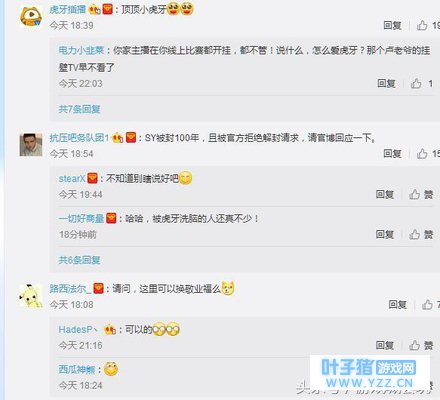This screenshot has height=400, width=440.
Task: Open the HadesP username link
Action: pos(78,330)
